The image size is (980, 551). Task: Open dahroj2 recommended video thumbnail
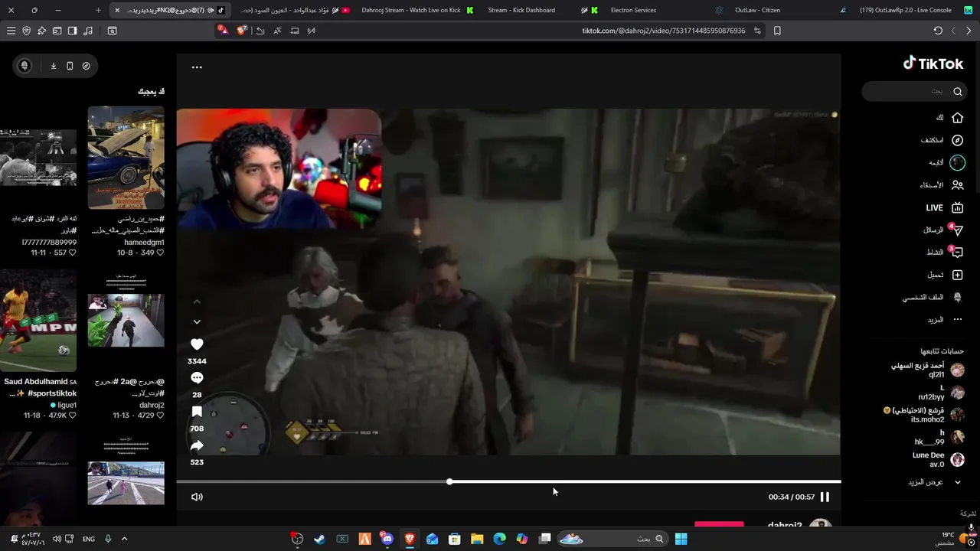[x=126, y=320]
